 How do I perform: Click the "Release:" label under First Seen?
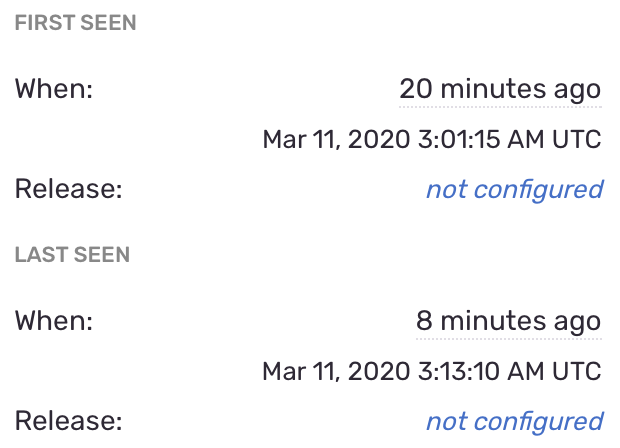pos(68,189)
